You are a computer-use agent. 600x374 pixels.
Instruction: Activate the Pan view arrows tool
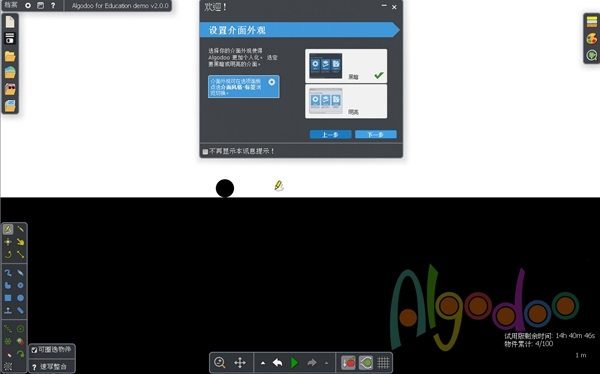pyautogui.click(x=240, y=362)
